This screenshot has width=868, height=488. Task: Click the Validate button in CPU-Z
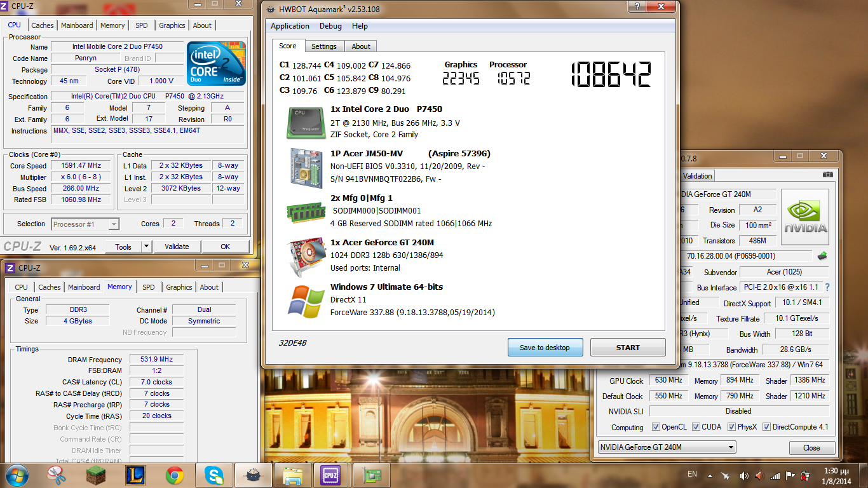177,247
